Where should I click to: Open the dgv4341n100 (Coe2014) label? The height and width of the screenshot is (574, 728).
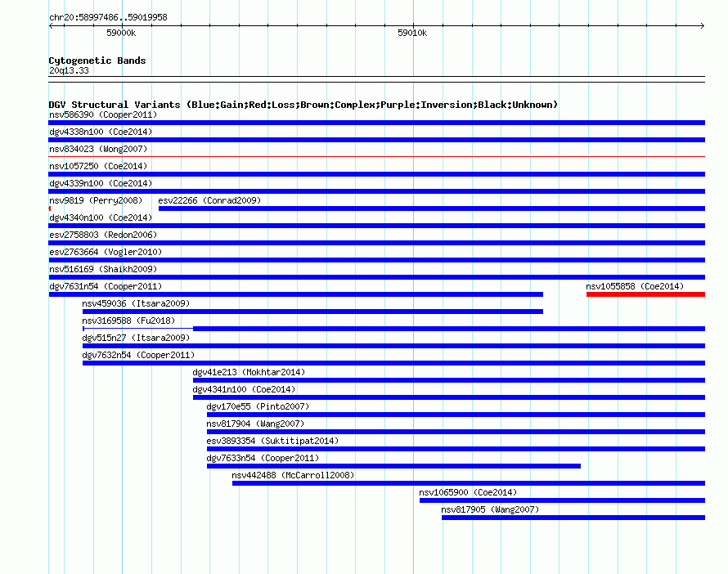point(244,389)
